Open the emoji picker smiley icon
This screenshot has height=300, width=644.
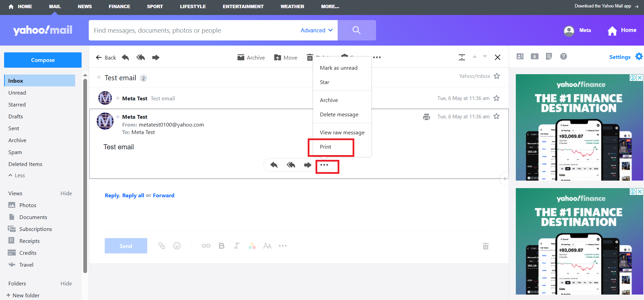pos(177,246)
